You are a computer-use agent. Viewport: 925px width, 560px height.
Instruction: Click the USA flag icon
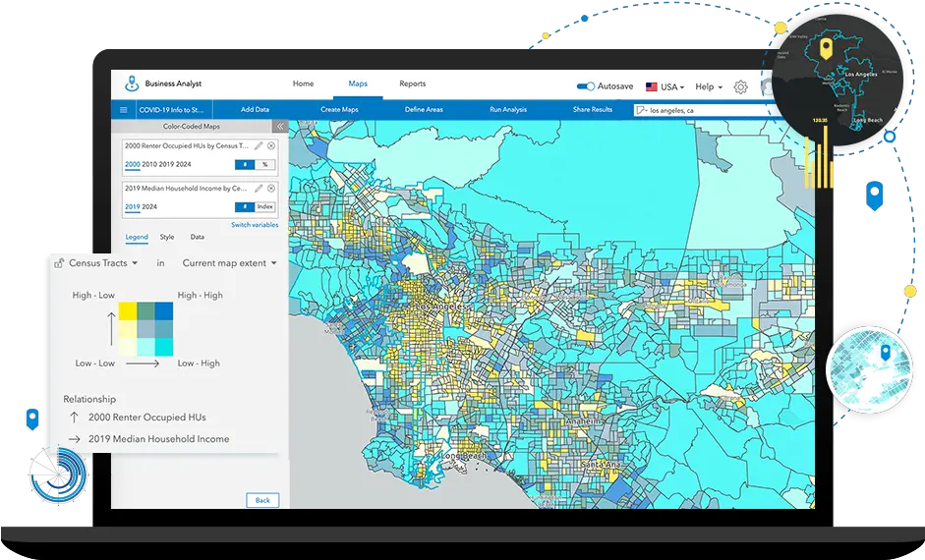tap(652, 86)
